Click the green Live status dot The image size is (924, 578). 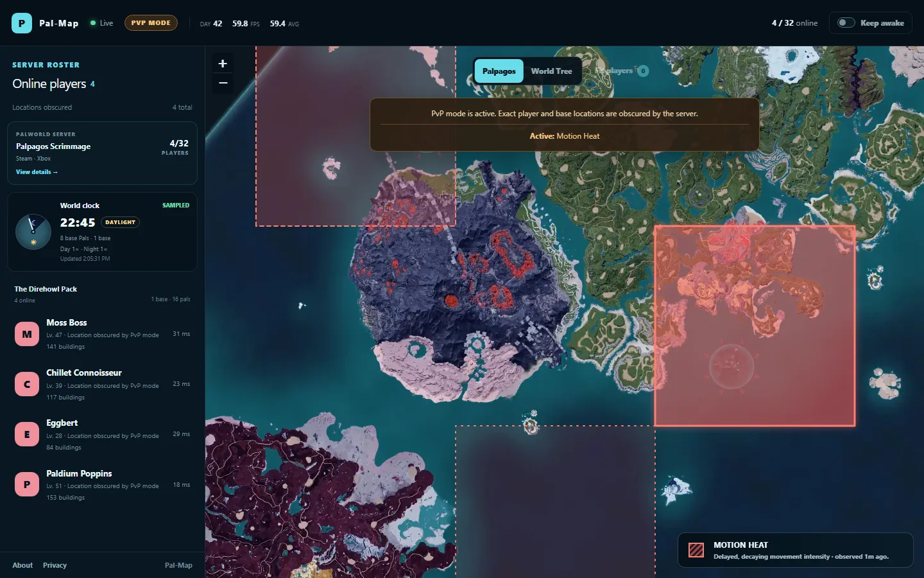click(x=93, y=23)
